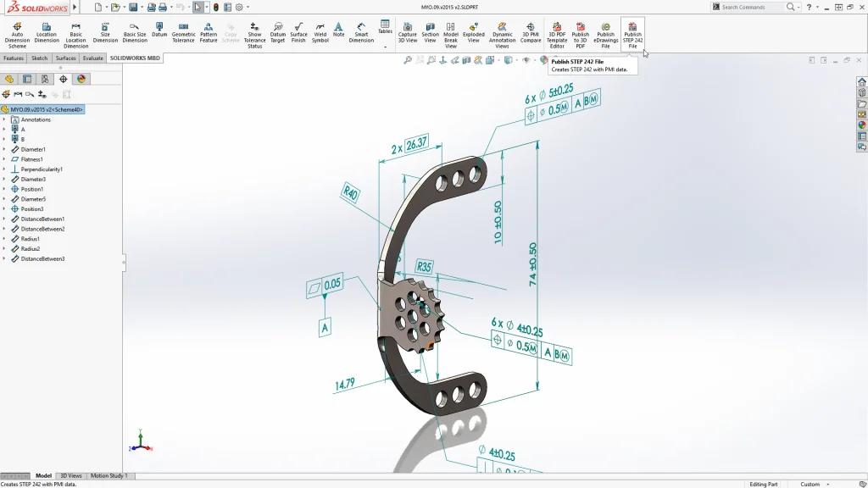Image resolution: width=868 pixels, height=488 pixels.
Task: Publish STEP 242 File
Action: [632, 34]
